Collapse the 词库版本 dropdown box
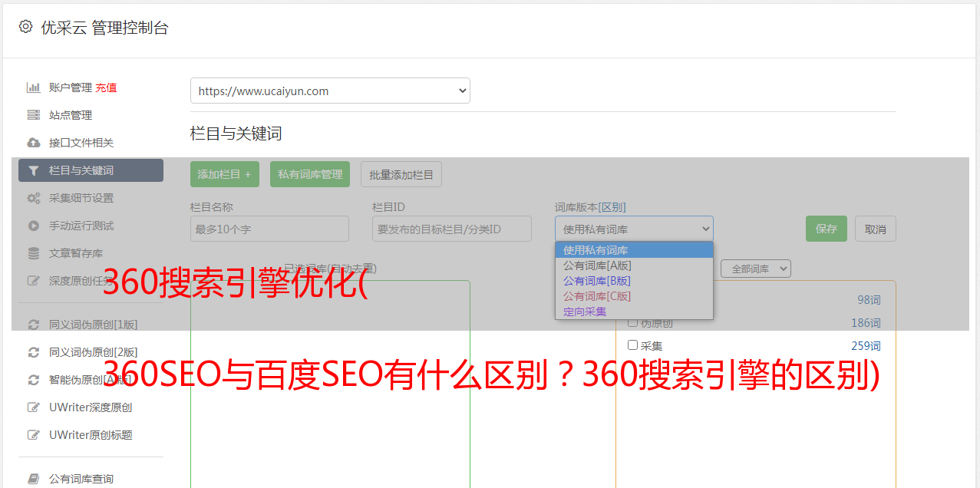 click(x=634, y=229)
